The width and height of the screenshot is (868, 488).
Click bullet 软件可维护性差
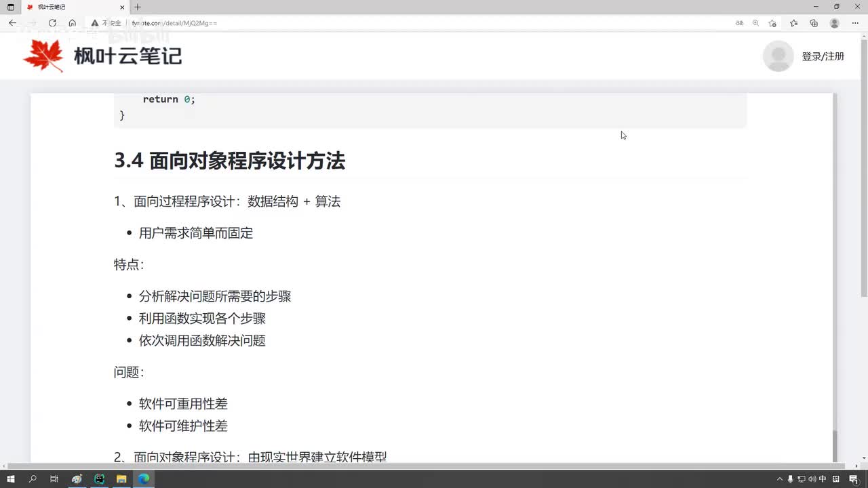coord(183,426)
